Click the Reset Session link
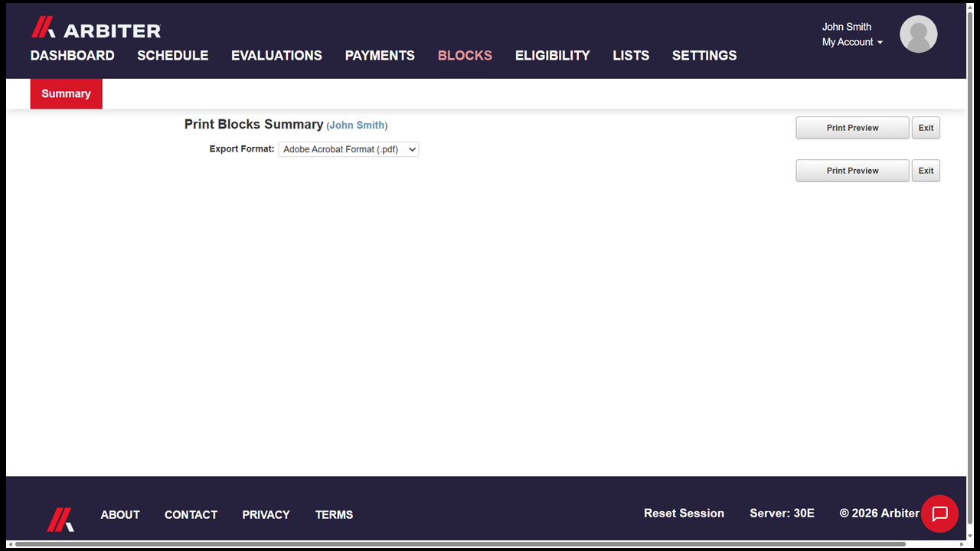980x551 pixels. pyautogui.click(x=684, y=514)
